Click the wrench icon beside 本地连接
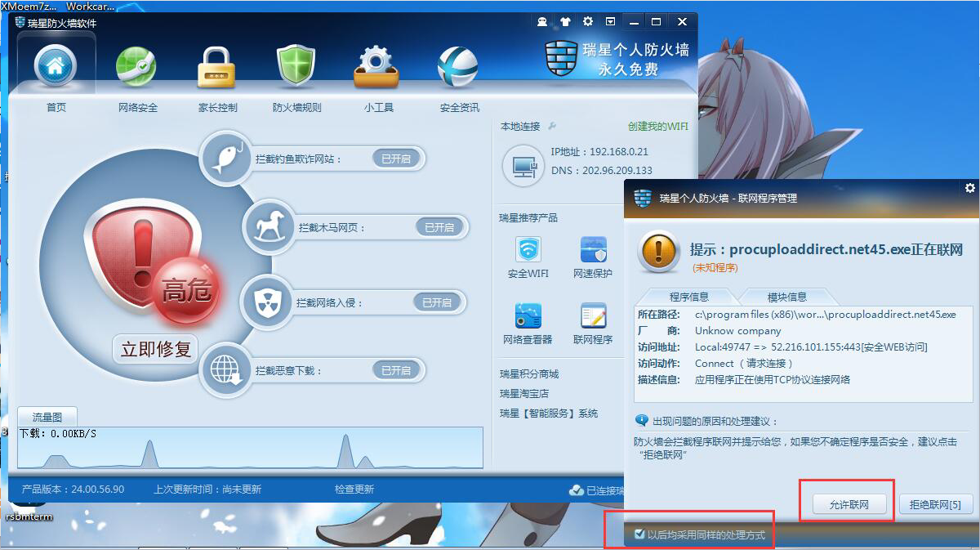Image resolution: width=980 pixels, height=550 pixels. (551, 126)
